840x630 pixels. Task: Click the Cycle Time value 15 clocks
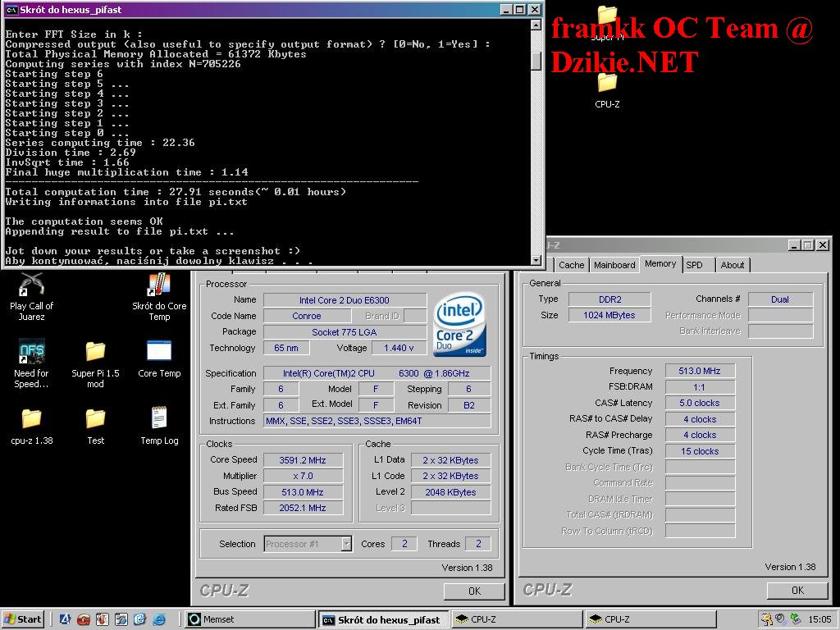700,451
